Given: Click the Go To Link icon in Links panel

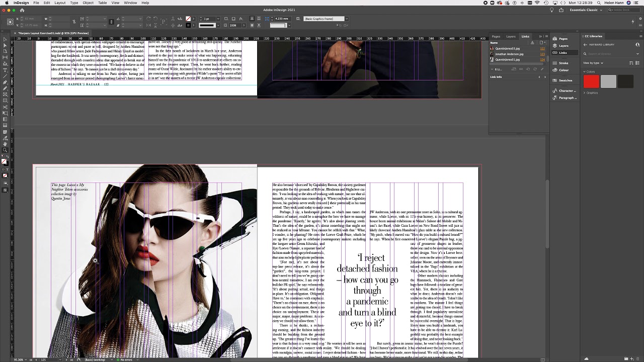Looking at the screenshot, I should (x=528, y=69).
